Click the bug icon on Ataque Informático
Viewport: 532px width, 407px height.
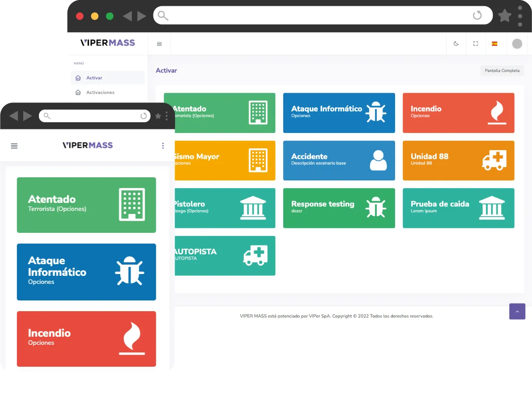point(375,112)
